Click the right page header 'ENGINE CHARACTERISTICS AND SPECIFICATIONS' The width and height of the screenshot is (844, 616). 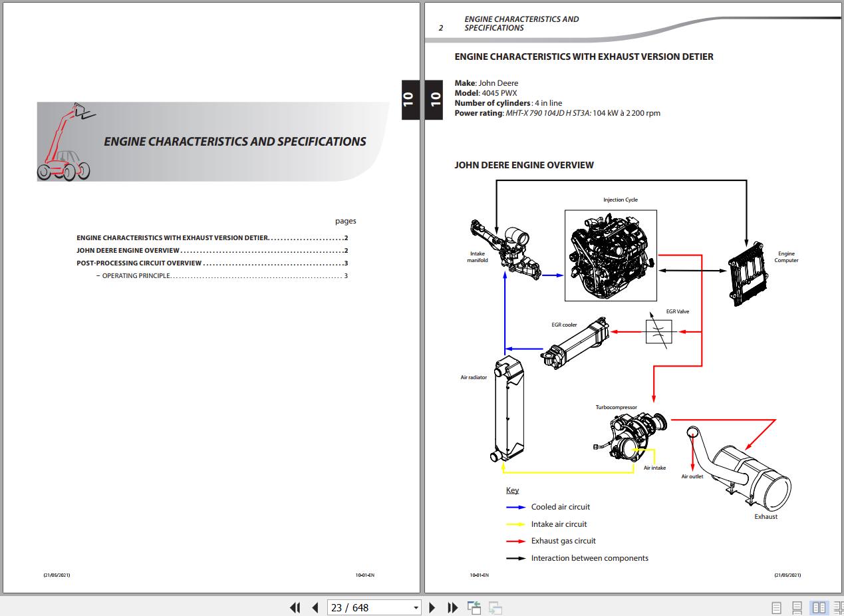[521, 24]
